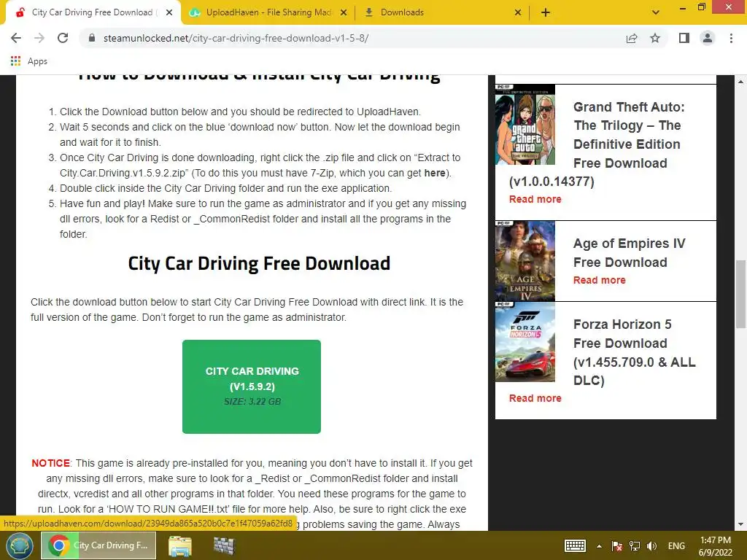Open the volume speaker tray icon
The image size is (747, 560).
[651, 545]
